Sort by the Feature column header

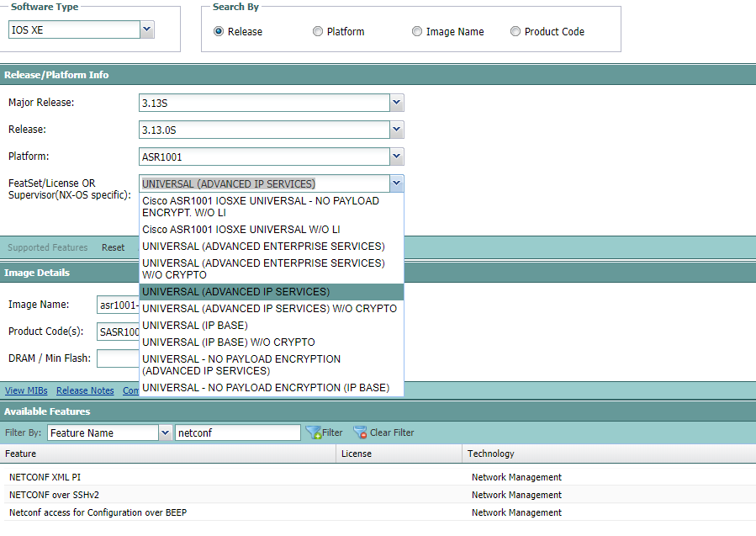tap(168, 454)
